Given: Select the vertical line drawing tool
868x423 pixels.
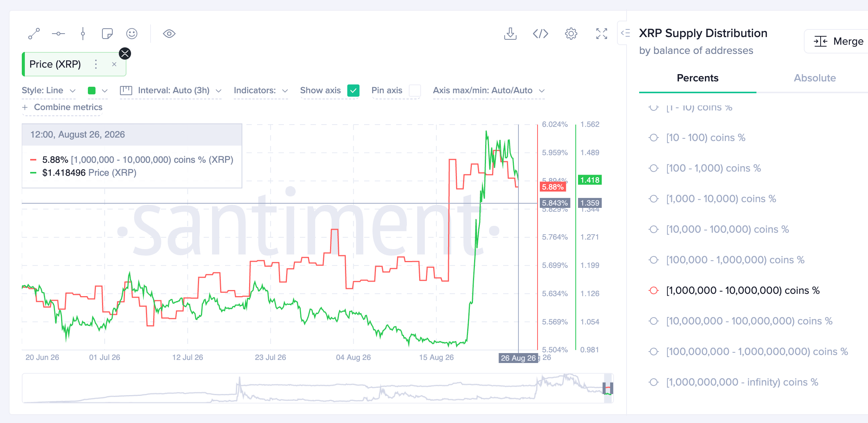Looking at the screenshot, I should coord(83,34).
